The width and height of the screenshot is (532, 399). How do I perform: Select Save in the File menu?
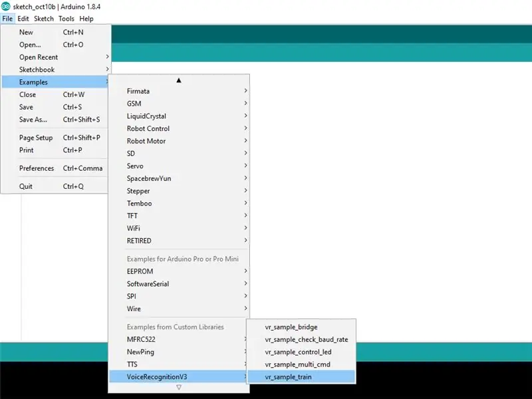point(56,107)
